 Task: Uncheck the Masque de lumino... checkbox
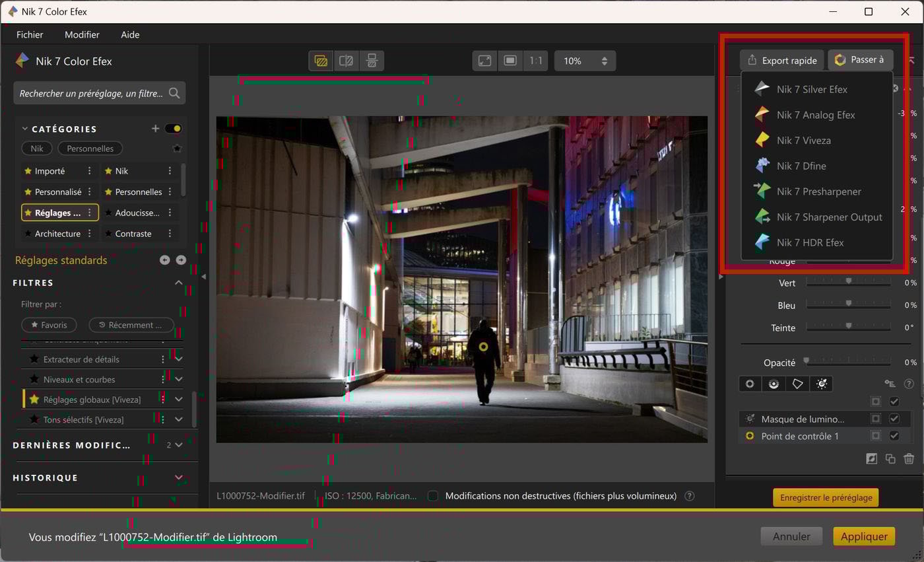click(894, 419)
